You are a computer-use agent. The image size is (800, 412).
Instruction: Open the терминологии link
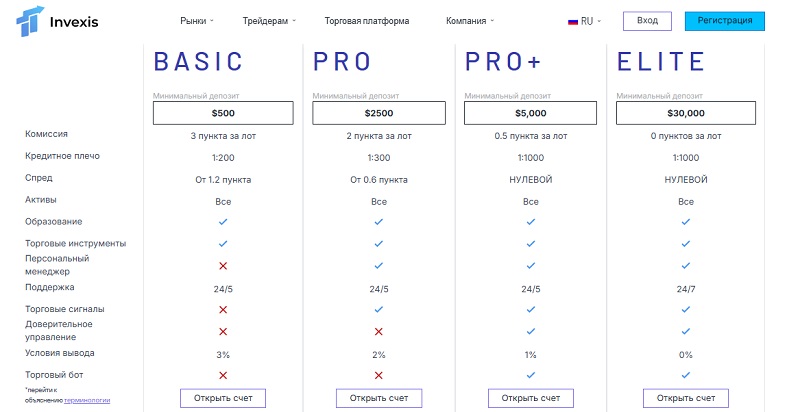(x=87, y=401)
